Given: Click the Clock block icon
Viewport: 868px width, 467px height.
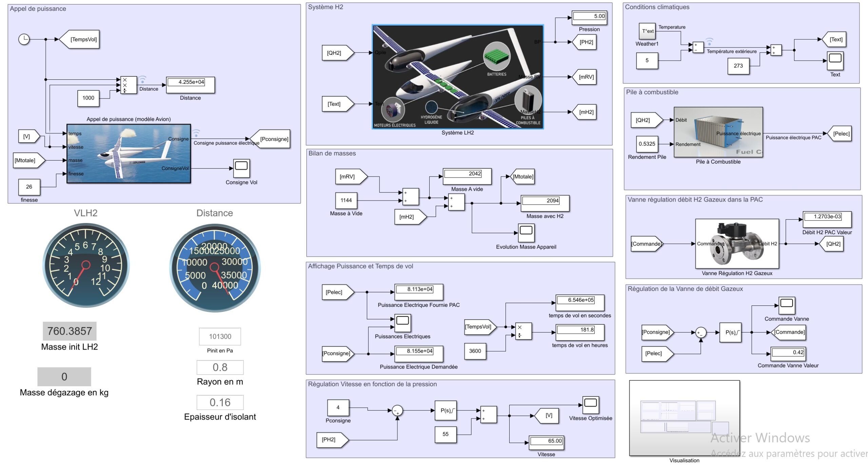Looking at the screenshot, I should click(24, 39).
